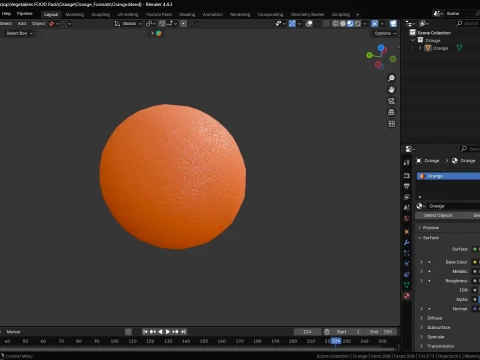480x360 pixels.
Task: Click the colorful sphere icon near viewport header
Action: [x=159, y=33]
